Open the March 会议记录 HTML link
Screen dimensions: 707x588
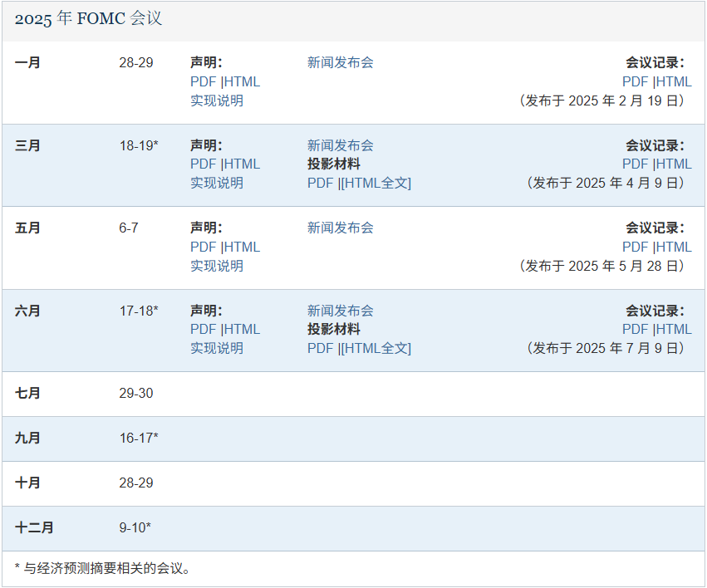pyautogui.click(x=674, y=164)
